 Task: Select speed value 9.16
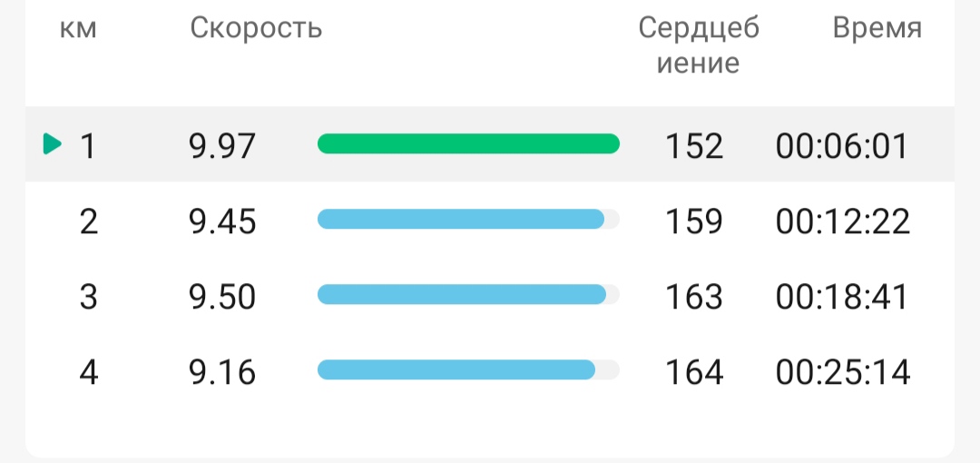click(222, 372)
